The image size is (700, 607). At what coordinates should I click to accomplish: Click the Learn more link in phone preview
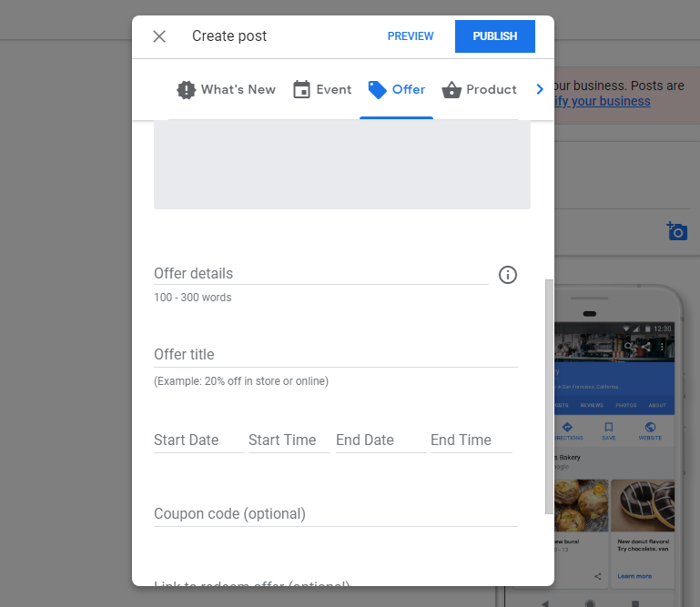coord(634,576)
